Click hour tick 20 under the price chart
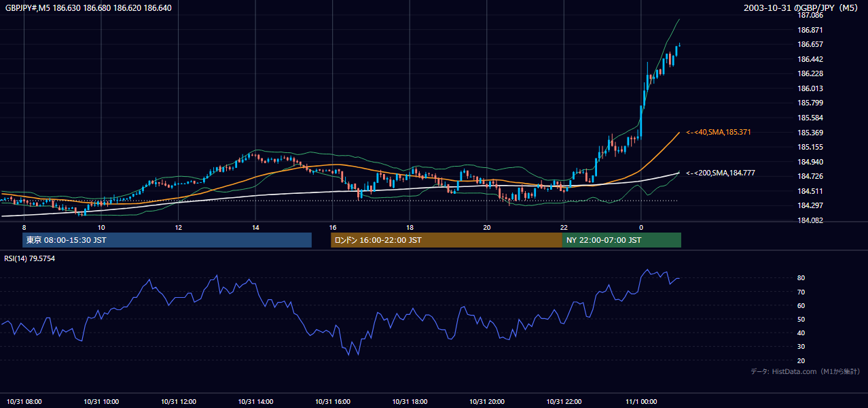 [487, 227]
